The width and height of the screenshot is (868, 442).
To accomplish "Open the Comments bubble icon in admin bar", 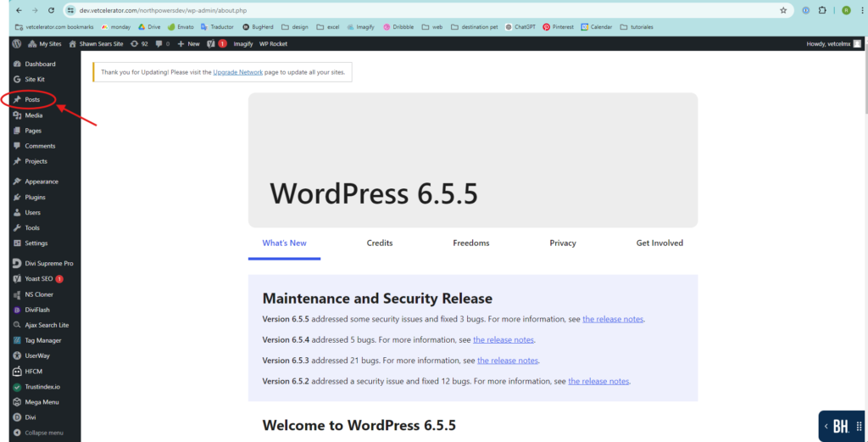I will point(161,43).
